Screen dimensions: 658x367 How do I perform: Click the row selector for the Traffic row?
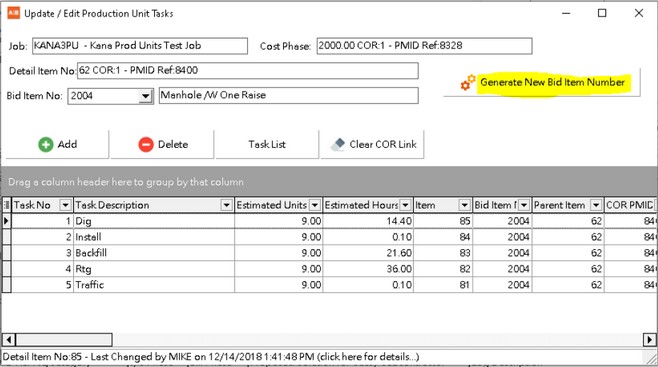pyautogui.click(x=6, y=285)
